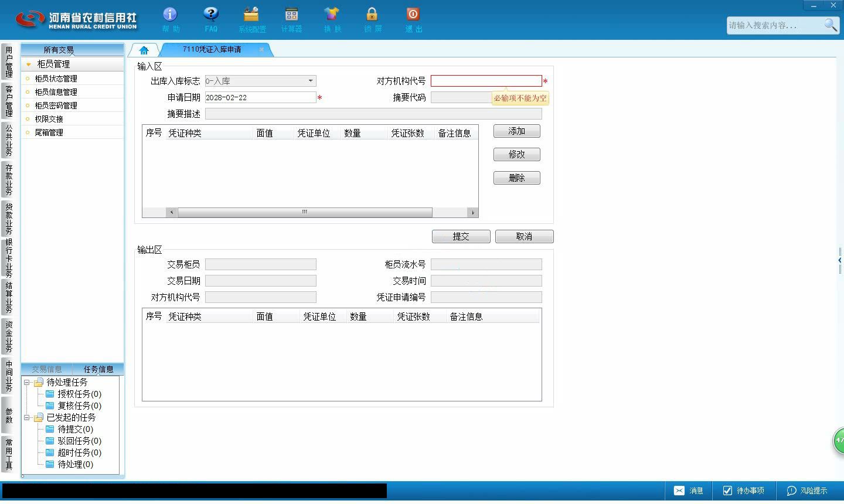Open the FAQ icon
Viewport: 844px width, 504px height.
(x=211, y=19)
